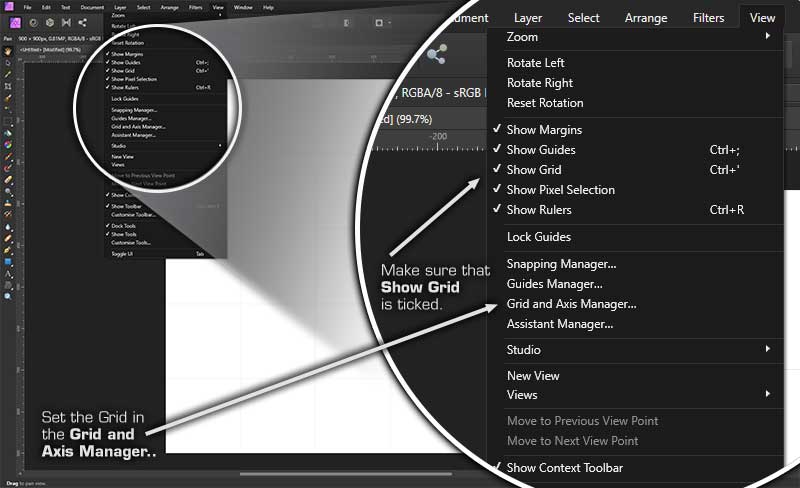Pick the Colour Picker tool

[8, 74]
